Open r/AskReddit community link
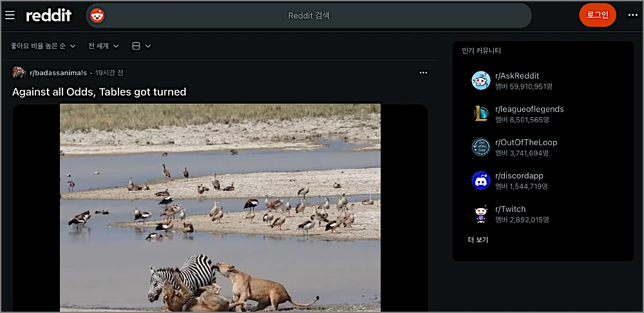Image resolution: width=644 pixels, height=313 pixels. 517,76
